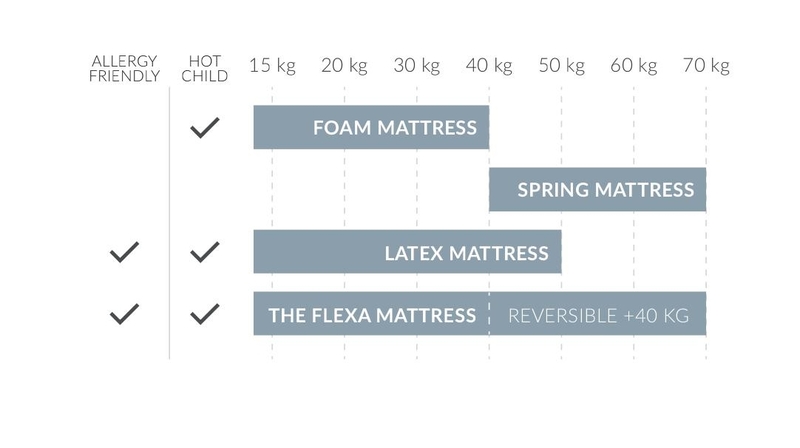Click the Allergy Friendly column header

pyautogui.click(x=124, y=68)
